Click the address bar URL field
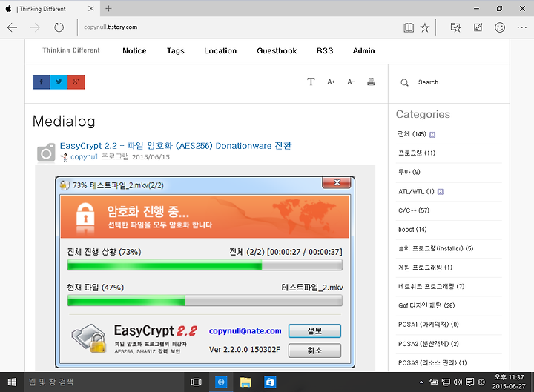Image resolution: width=534 pixels, height=392 pixels. pos(238,27)
